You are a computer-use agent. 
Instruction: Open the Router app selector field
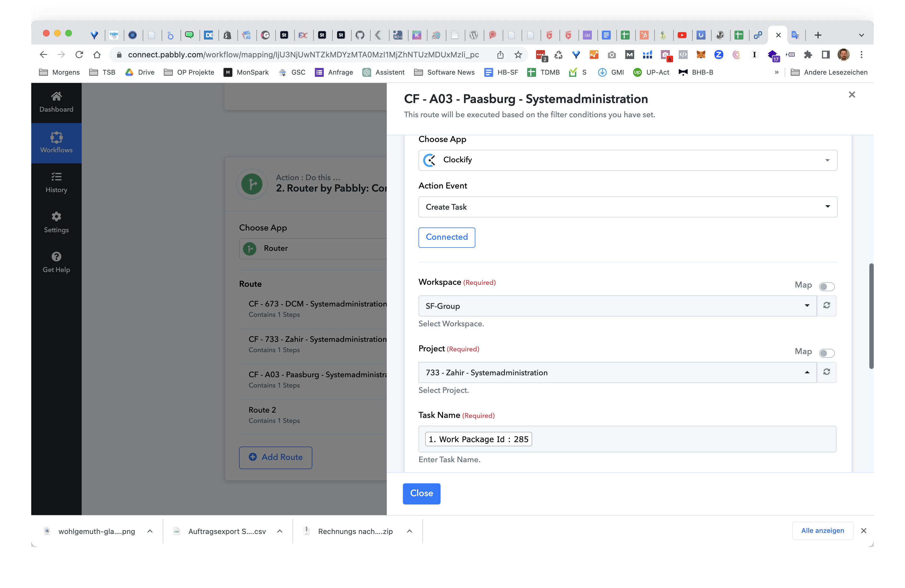tap(313, 248)
